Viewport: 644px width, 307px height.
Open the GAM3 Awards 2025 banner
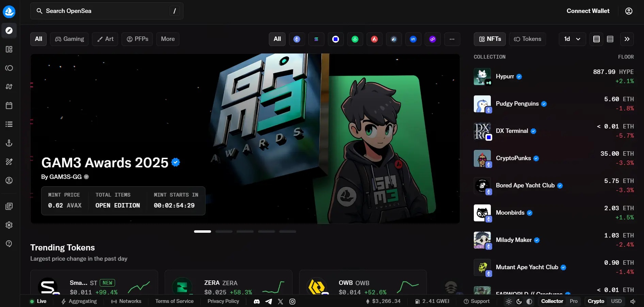pos(245,139)
